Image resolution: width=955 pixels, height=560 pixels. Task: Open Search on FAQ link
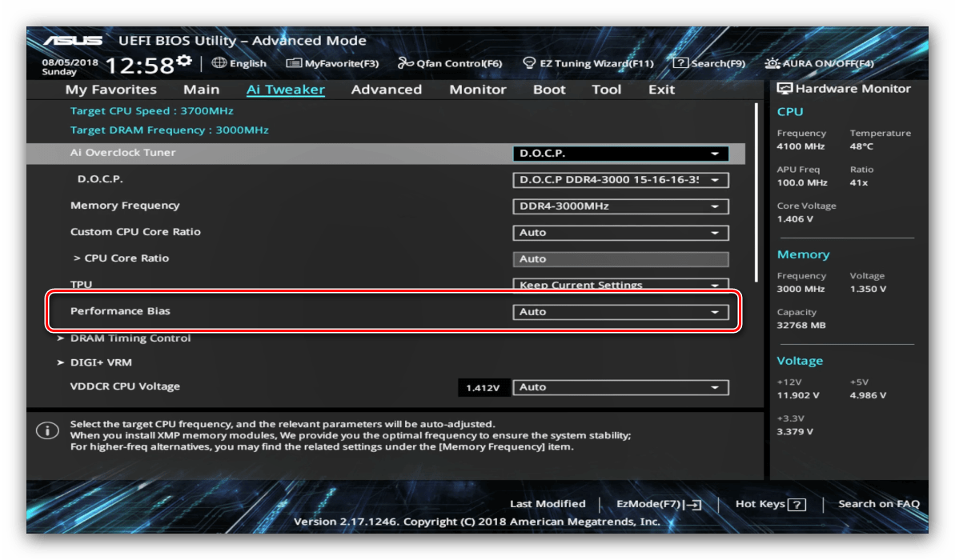(878, 504)
